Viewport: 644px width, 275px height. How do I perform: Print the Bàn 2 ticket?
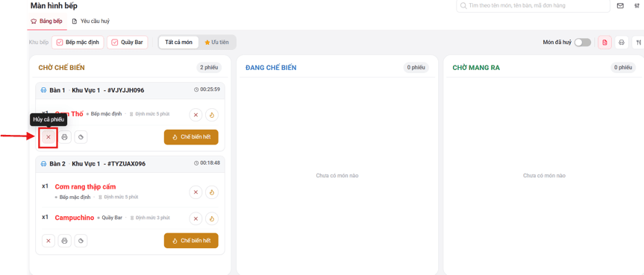tap(64, 241)
